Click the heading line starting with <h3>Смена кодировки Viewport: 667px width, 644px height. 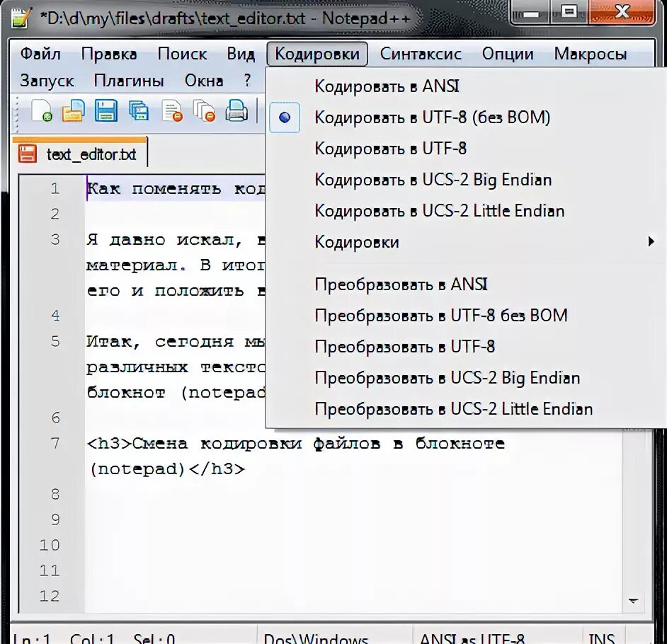(x=296, y=443)
